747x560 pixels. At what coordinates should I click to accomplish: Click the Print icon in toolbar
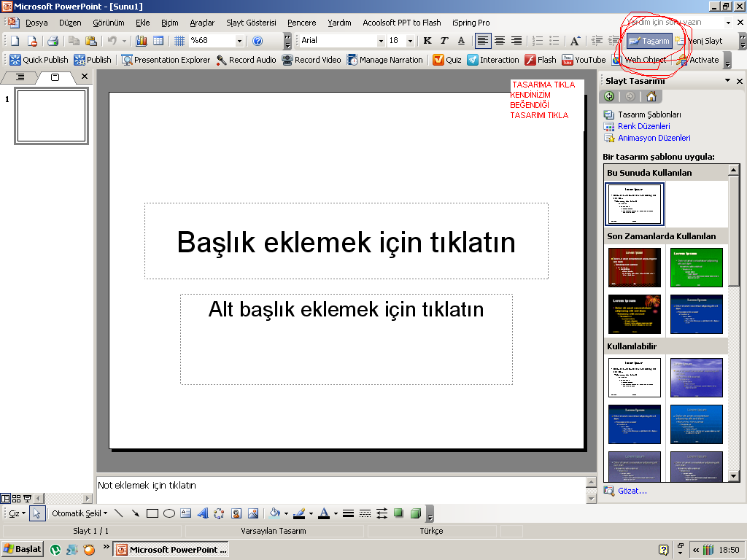(x=53, y=41)
